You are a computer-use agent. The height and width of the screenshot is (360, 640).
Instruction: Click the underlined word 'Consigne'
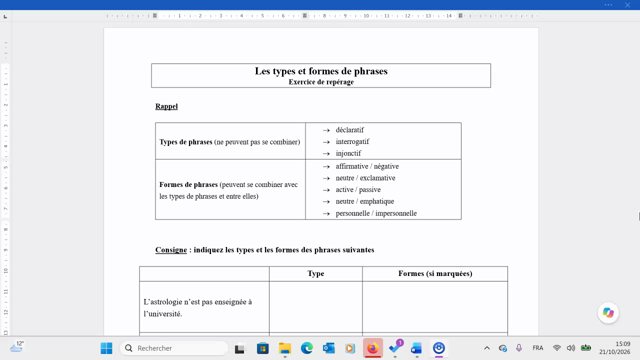[x=171, y=250]
